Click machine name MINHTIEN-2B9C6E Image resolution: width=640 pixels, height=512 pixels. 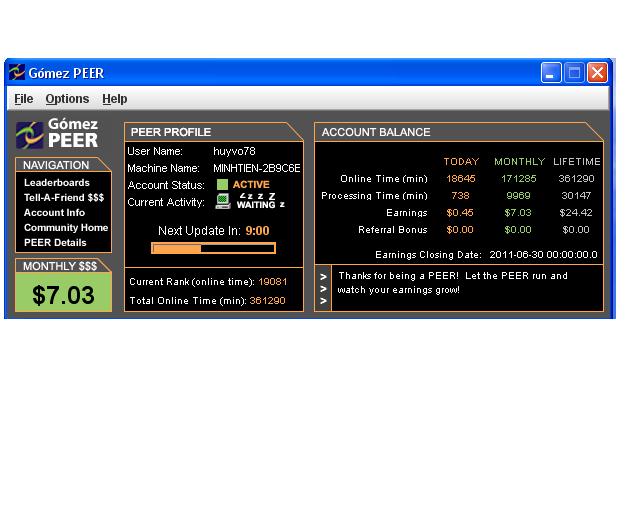[256, 168]
